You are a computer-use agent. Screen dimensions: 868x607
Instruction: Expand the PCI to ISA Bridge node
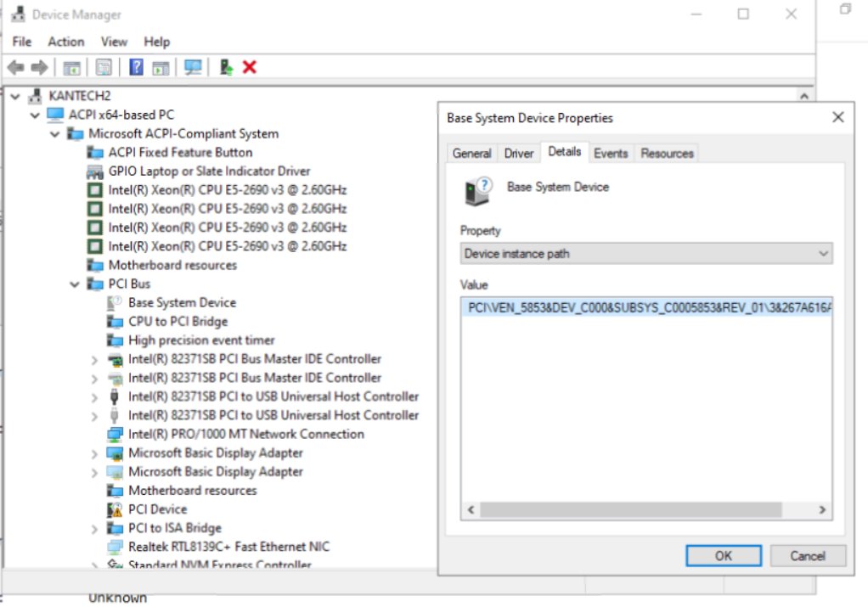point(94,529)
